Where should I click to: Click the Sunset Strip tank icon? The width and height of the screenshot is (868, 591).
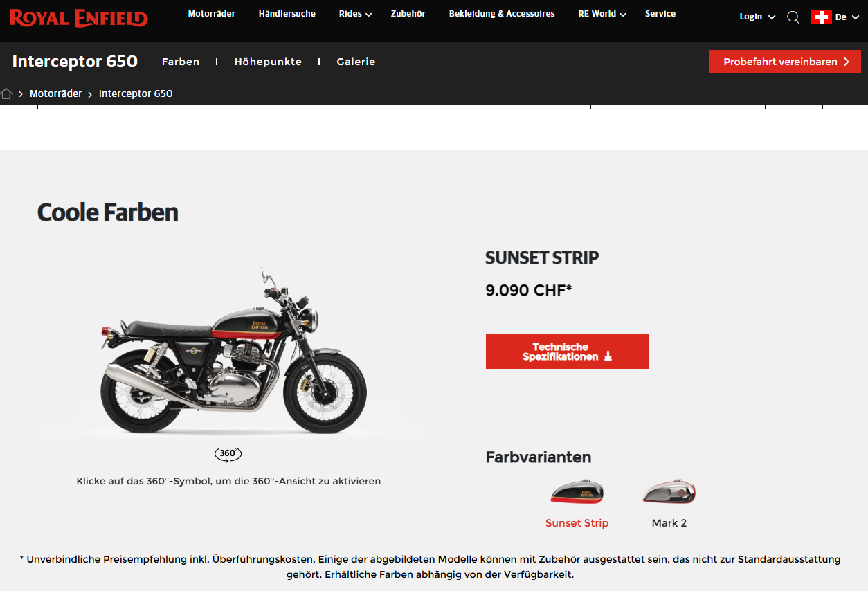tap(577, 491)
